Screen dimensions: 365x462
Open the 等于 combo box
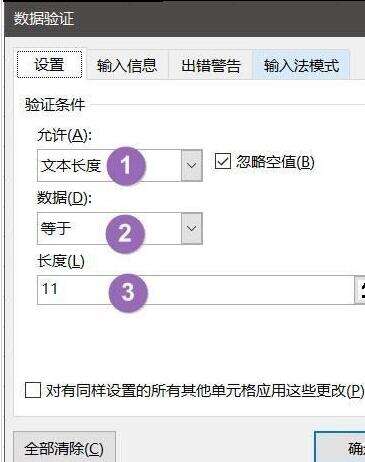pos(120,229)
